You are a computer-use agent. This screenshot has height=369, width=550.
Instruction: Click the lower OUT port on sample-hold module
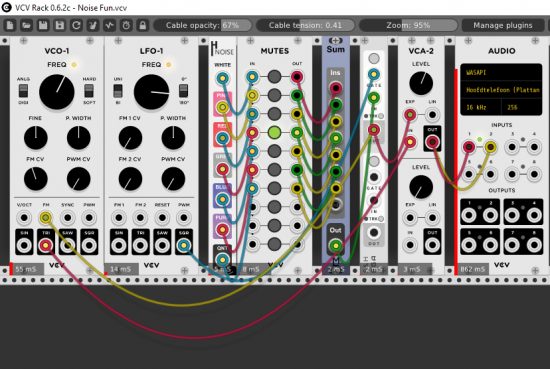coord(374,232)
